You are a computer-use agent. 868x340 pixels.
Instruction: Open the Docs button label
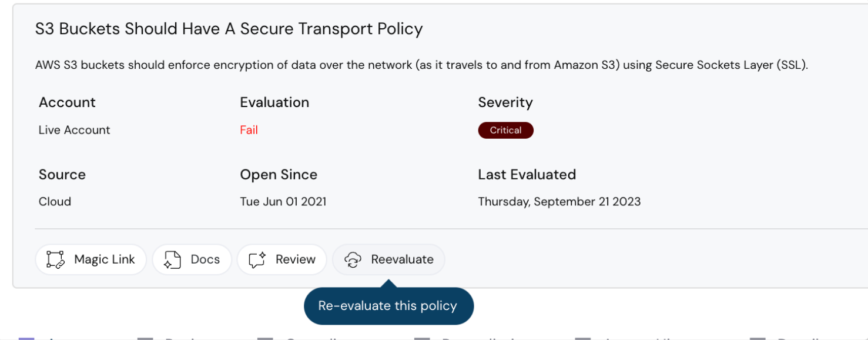[x=205, y=259]
